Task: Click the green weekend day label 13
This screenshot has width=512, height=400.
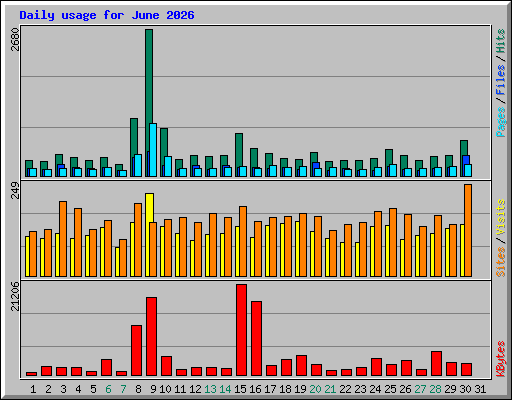Action: point(210,389)
